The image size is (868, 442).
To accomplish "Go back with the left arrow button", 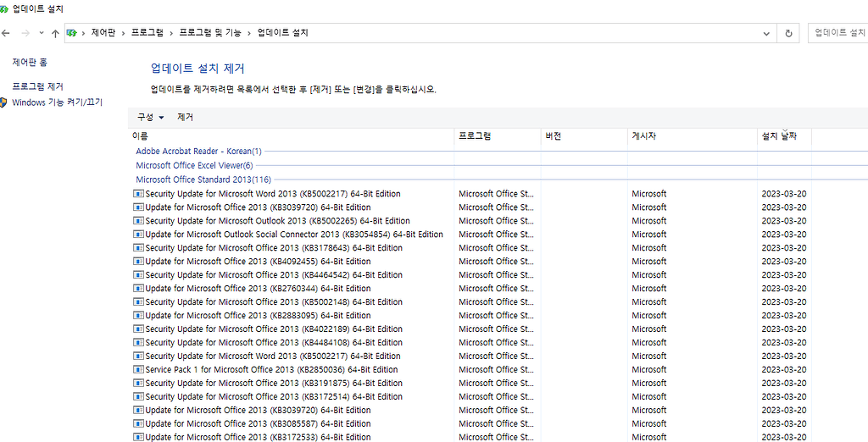I will (x=6, y=33).
